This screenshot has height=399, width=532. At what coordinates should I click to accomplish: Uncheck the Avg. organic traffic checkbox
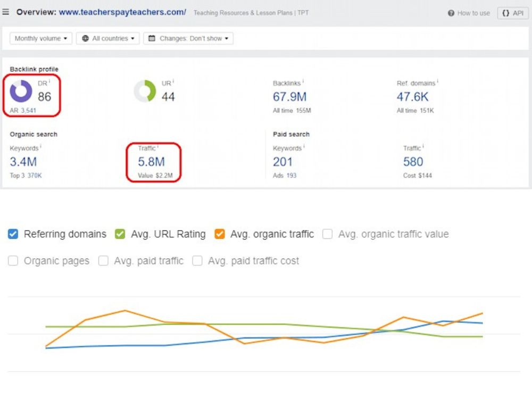[220, 234]
